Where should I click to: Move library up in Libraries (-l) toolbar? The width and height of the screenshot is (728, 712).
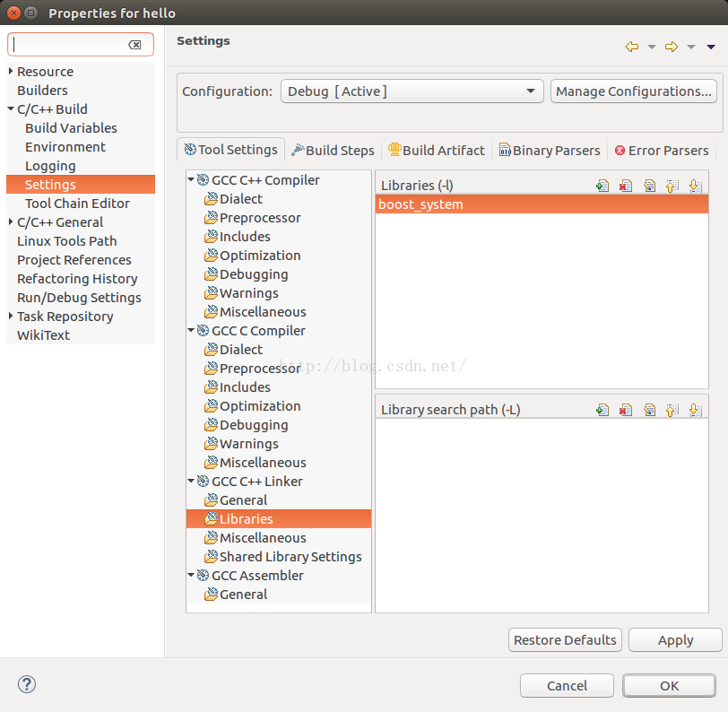point(672,187)
